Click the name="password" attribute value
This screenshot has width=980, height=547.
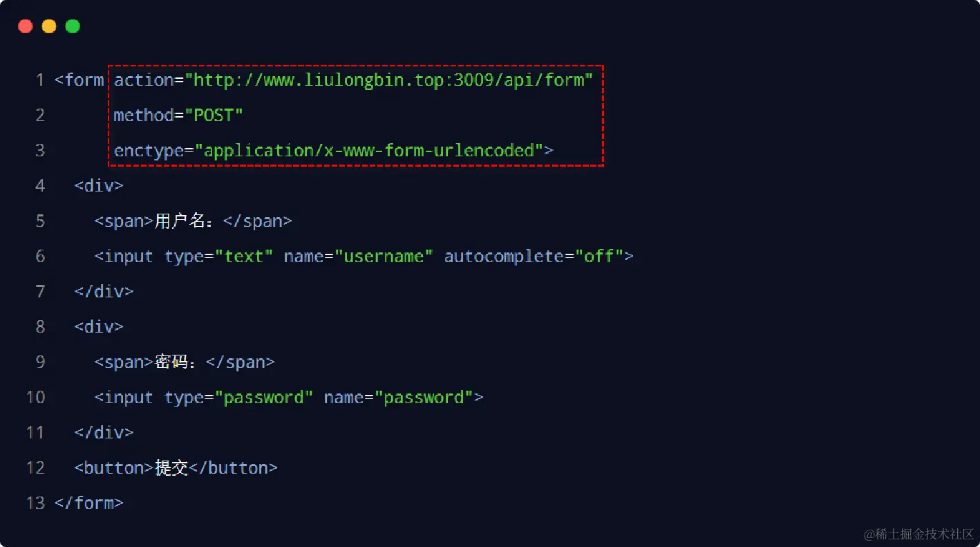pyautogui.click(x=424, y=398)
